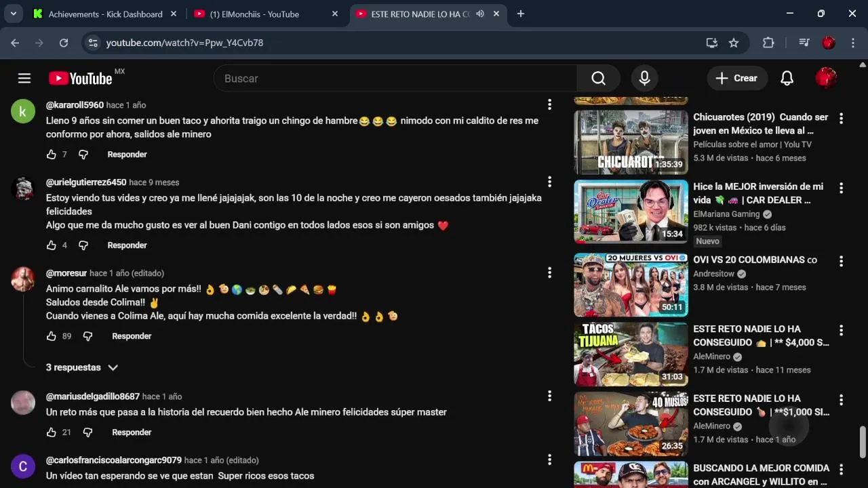Like the comment by @urielgutierrez6450
Image resolution: width=868 pixels, height=488 pixels.
(52, 245)
